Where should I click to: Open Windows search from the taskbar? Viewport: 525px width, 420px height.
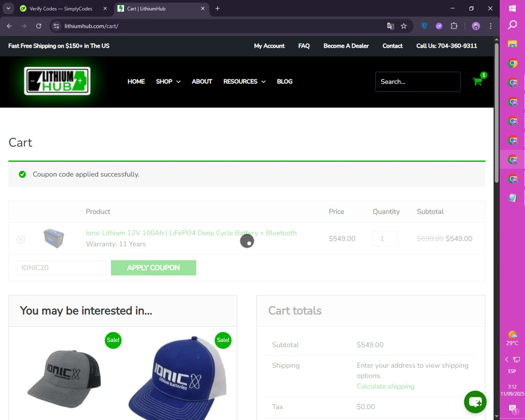click(512, 25)
